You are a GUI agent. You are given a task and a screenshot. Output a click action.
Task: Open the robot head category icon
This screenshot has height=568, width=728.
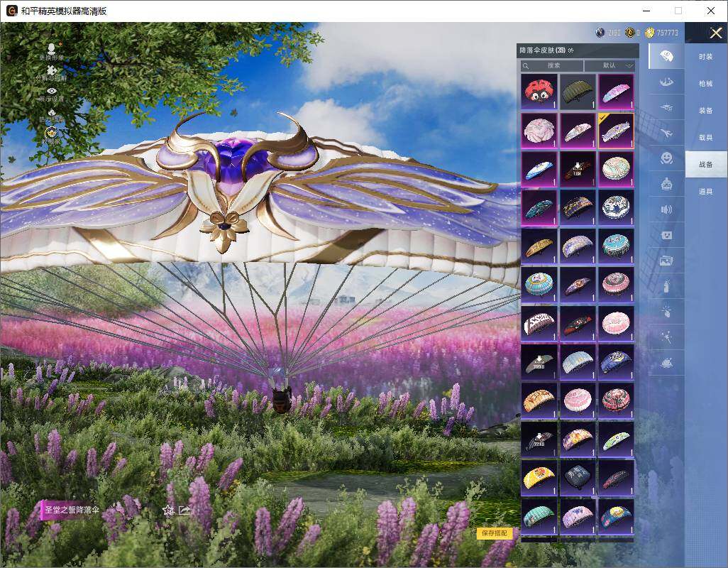pos(666,185)
